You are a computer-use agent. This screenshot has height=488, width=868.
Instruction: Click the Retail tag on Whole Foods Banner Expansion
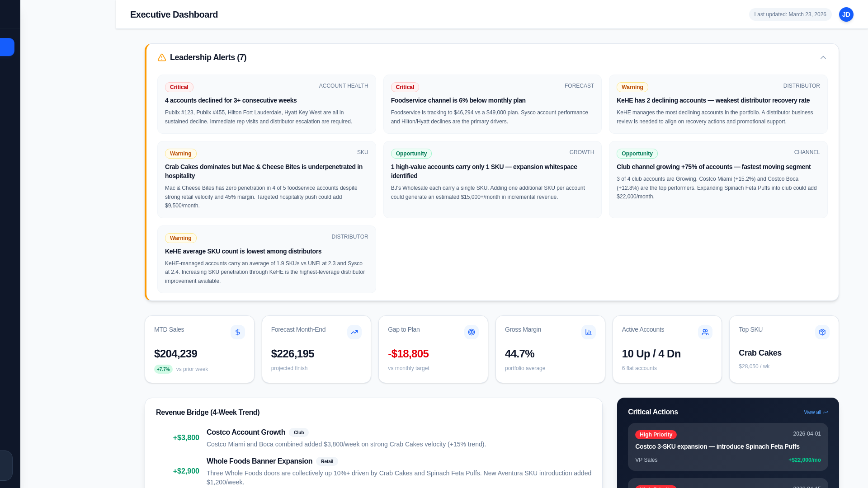tap(327, 461)
